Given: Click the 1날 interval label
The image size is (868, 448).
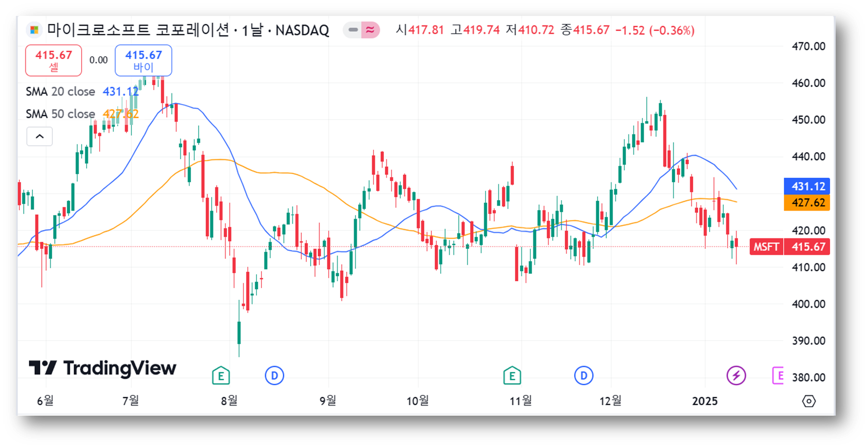Looking at the screenshot, I should (252, 30).
